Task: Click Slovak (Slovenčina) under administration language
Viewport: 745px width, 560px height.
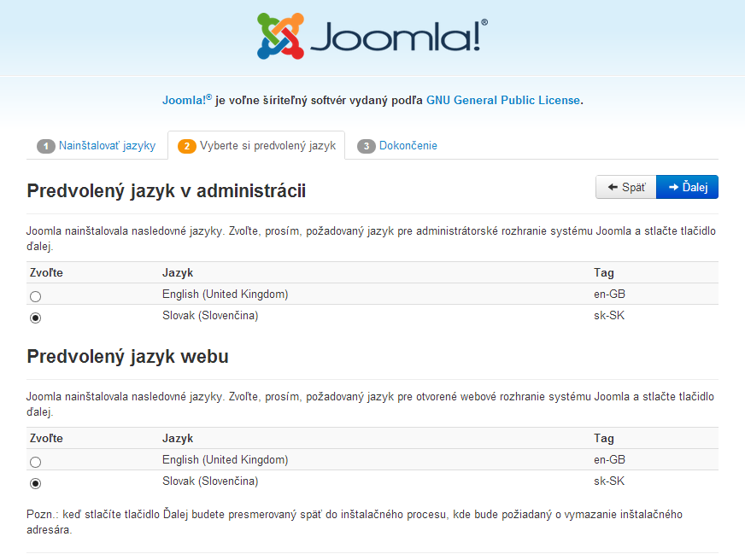Action: coord(210,316)
